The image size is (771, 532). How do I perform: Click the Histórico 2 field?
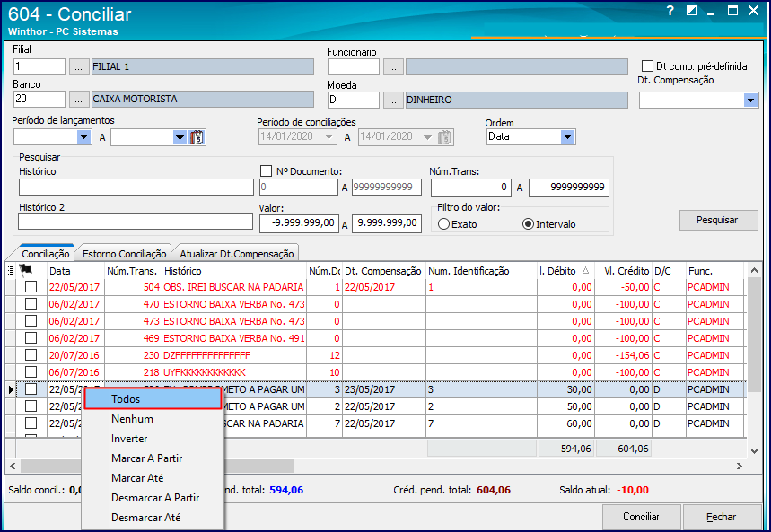[136, 222]
